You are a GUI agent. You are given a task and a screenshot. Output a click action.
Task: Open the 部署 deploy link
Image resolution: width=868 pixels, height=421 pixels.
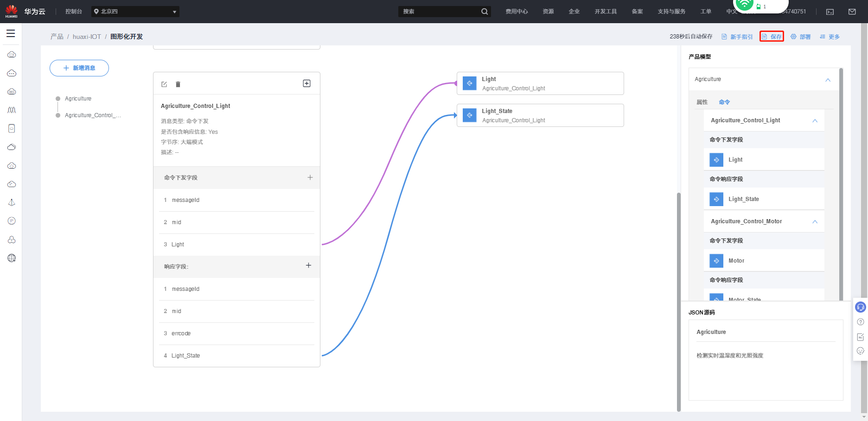coord(801,37)
